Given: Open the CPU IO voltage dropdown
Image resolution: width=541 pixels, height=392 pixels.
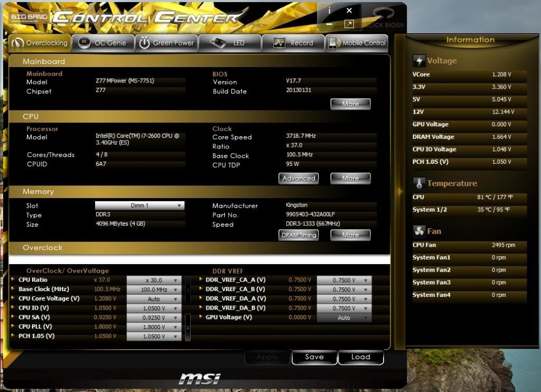Looking at the screenshot, I should 154,308.
